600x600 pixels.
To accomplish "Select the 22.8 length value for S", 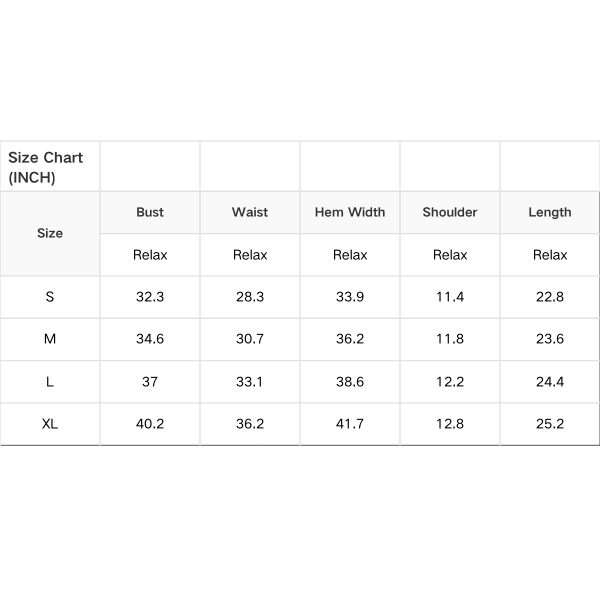I will click(550, 297).
